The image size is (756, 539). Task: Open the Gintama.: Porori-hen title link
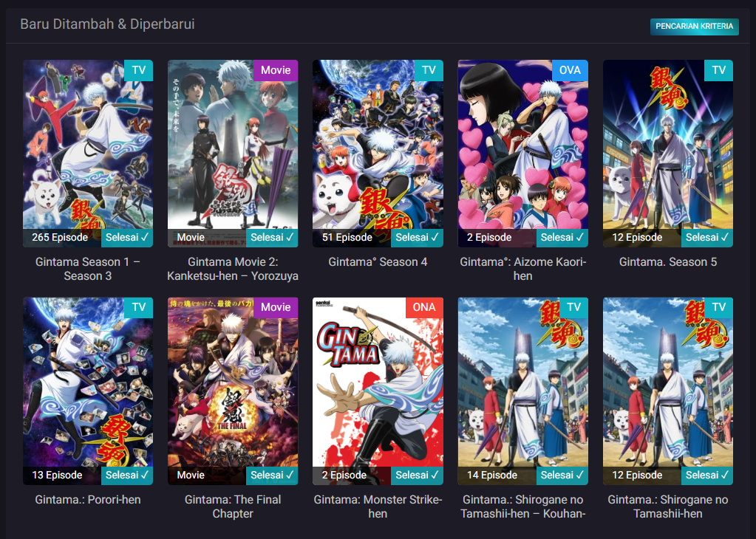[x=87, y=500]
